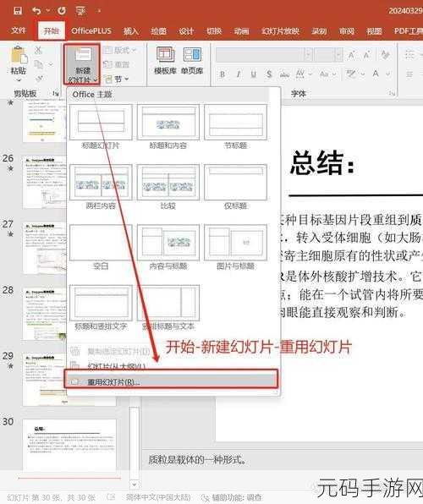Choose the 节标题 layout
Viewport: 423px width, 504px height.
235,127
